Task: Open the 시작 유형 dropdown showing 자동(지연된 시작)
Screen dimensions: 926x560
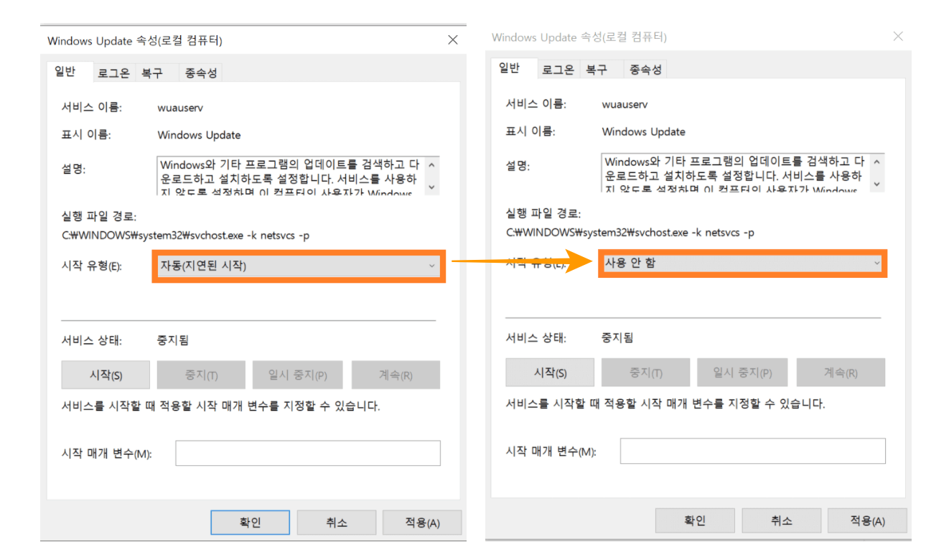Action: pos(298,265)
